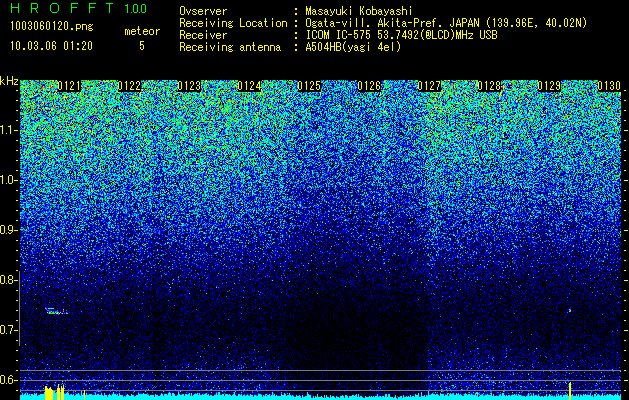The height and width of the screenshot is (400, 629).
Task: Click the 0129 time marker
Action: coord(549,86)
